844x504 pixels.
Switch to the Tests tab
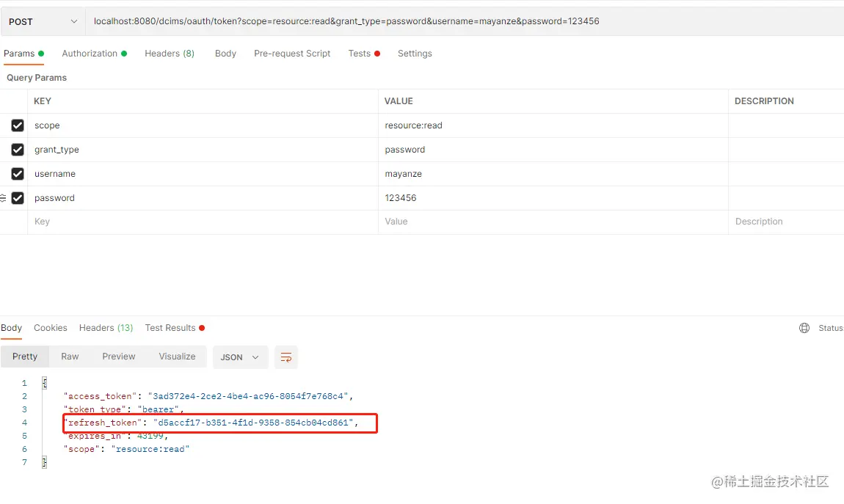coord(359,53)
